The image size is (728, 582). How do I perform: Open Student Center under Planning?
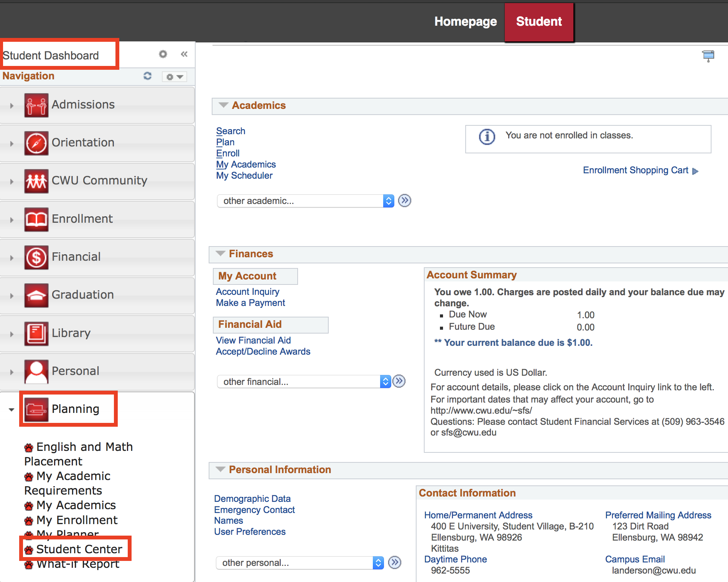79,549
